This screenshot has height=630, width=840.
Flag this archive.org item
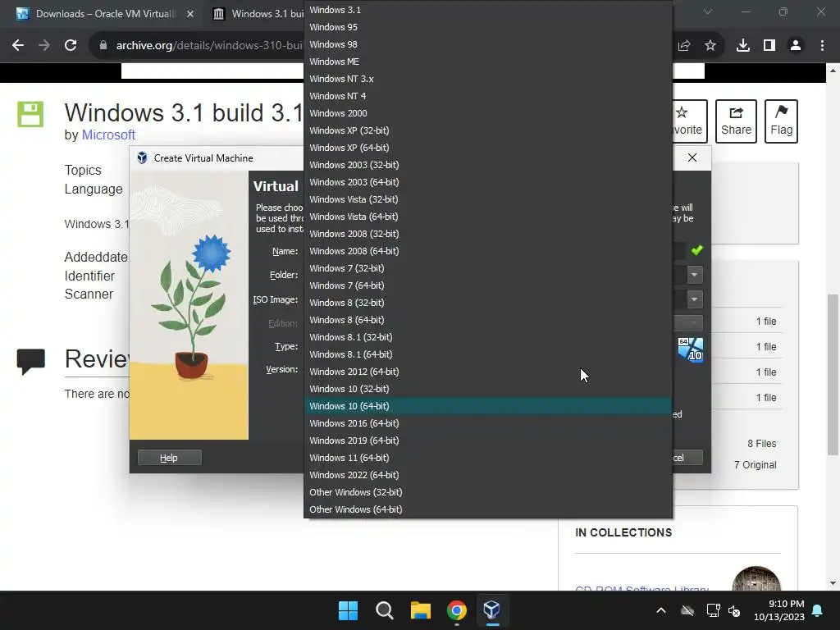coord(781,121)
